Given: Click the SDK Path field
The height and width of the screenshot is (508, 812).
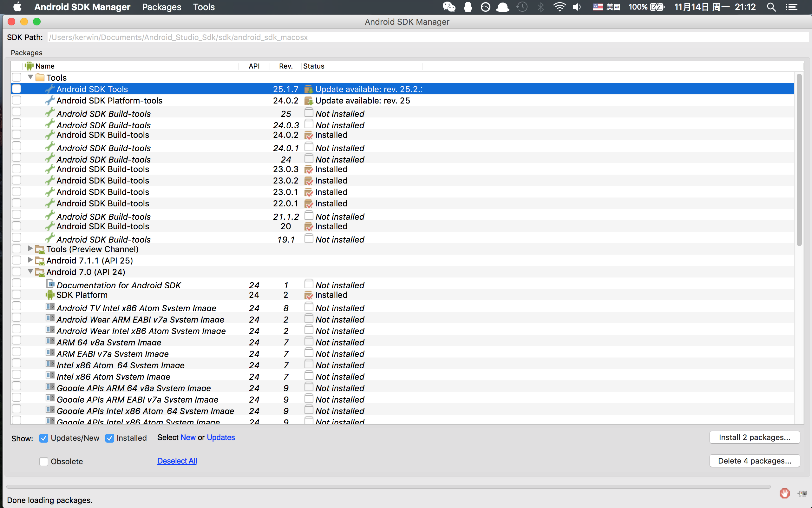Looking at the screenshot, I should click(x=428, y=37).
